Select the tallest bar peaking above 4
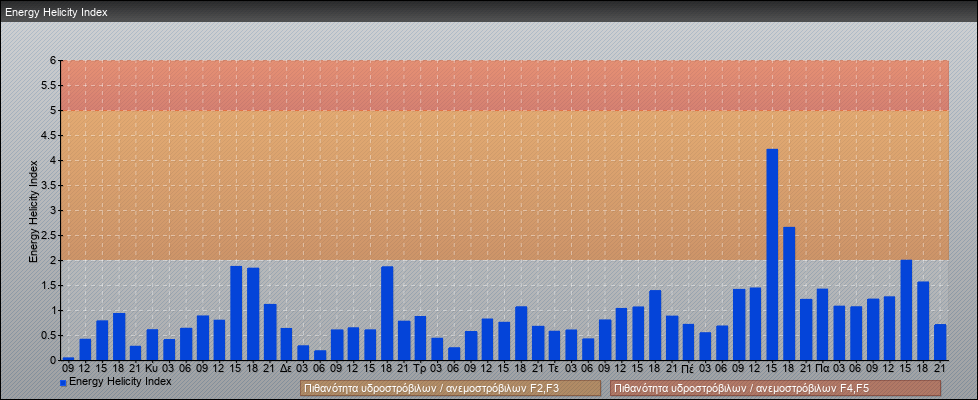This screenshot has width=978, height=400. [772, 255]
